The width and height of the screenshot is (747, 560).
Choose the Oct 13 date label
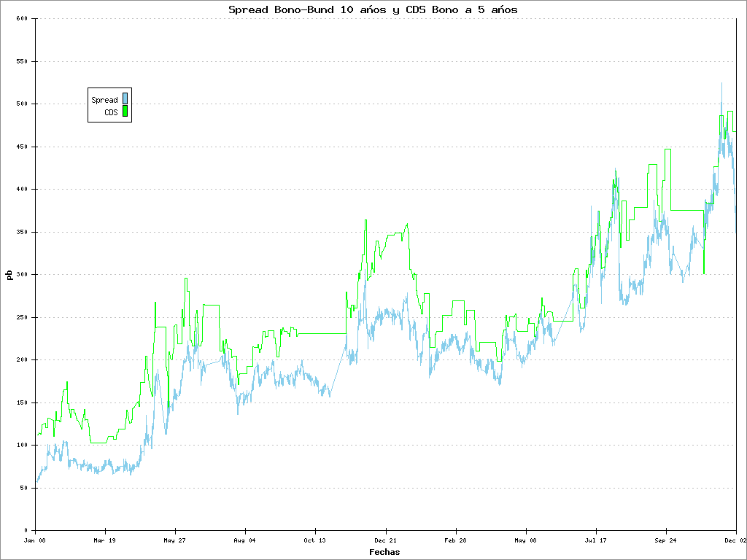pos(315,541)
